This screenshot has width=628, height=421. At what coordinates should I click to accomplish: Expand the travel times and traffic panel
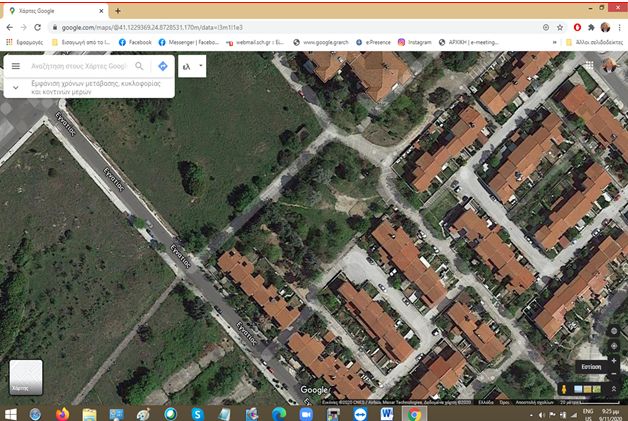pyautogui.click(x=15, y=87)
